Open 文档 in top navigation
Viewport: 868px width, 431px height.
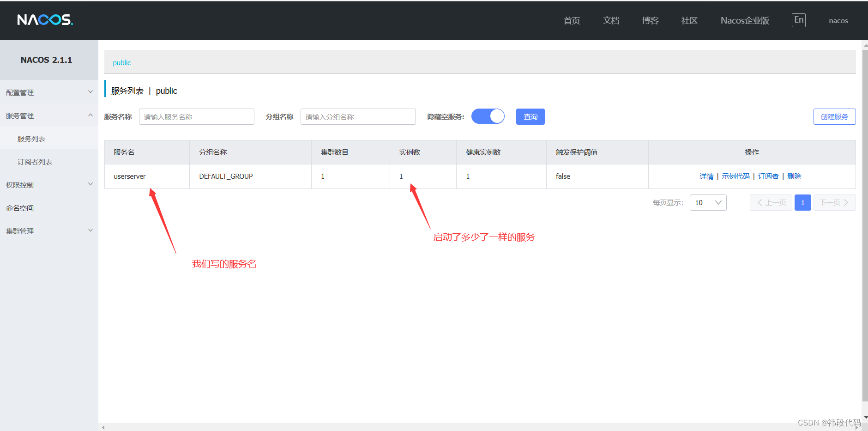click(x=611, y=20)
